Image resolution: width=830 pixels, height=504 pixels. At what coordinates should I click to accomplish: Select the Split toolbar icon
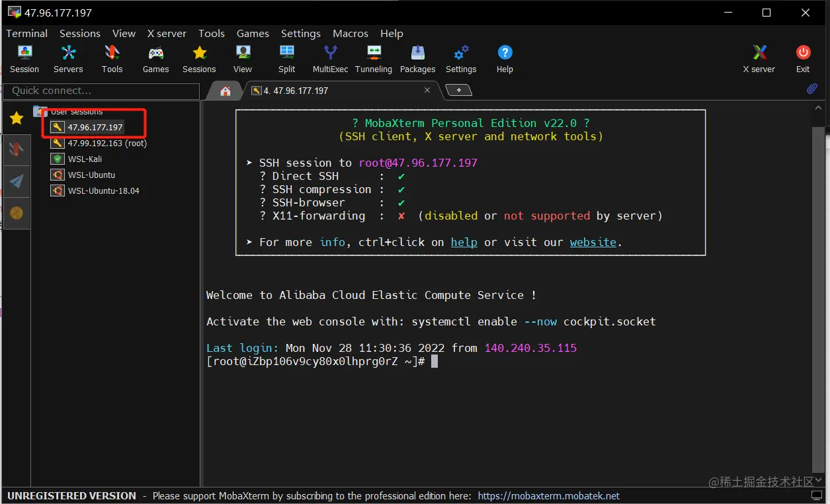[x=287, y=59]
